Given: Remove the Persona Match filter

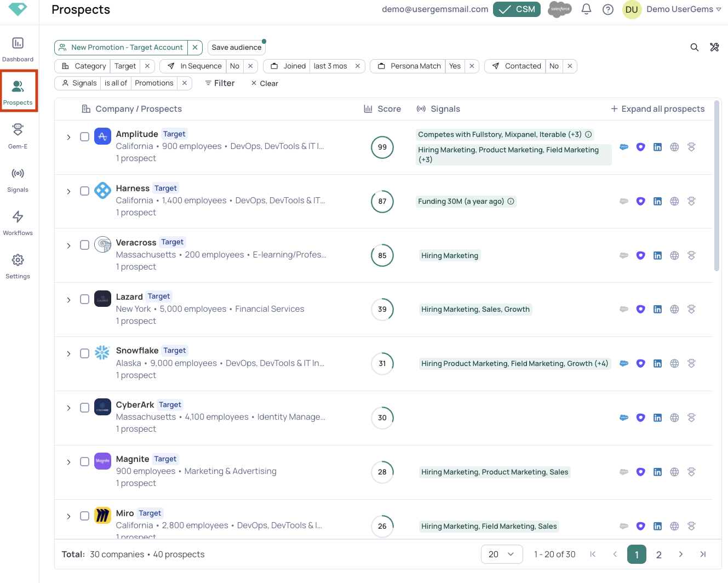Looking at the screenshot, I should [472, 66].
